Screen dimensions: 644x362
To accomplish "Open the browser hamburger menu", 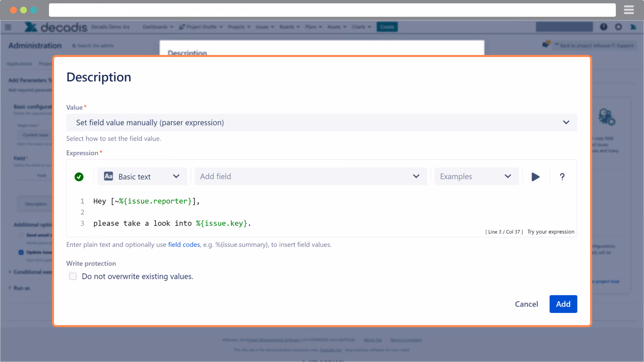I will [629, 10].
